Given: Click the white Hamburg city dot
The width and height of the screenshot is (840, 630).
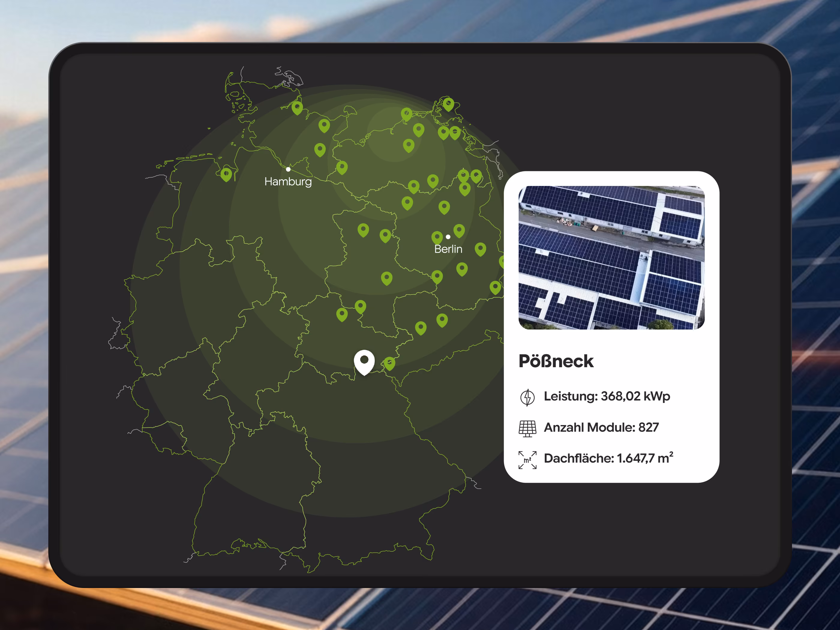Looking at the screenshot, I should pos(288,169).
